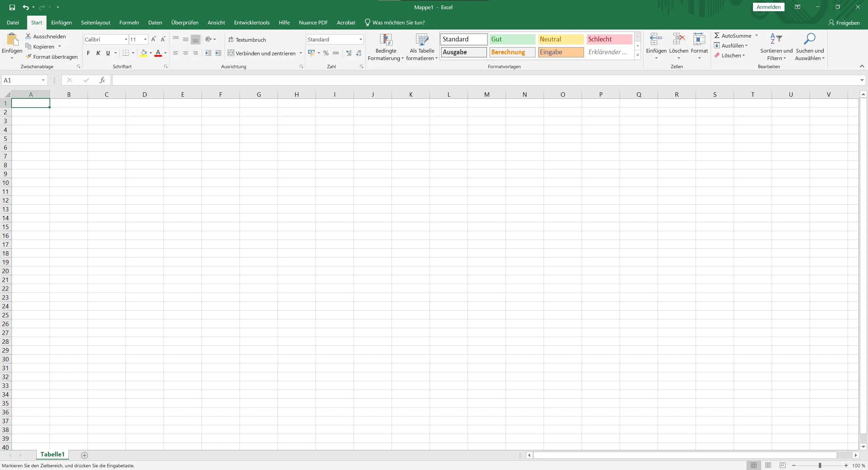This screenshot has width=868, height=470.
Task: Open the Formeln ribbon tab
Action: (x=129, y=23)
